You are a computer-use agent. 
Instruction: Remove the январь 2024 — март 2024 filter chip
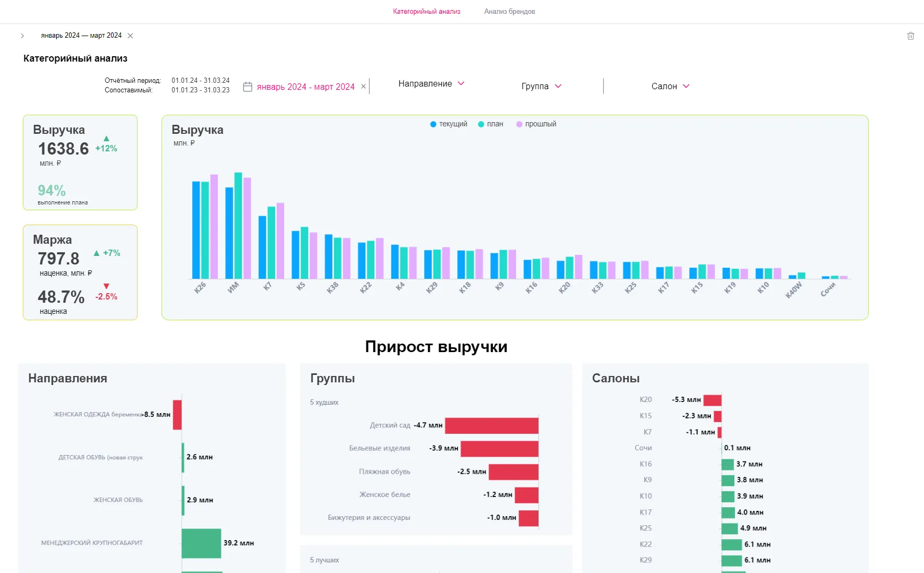(x=130, y=36)
